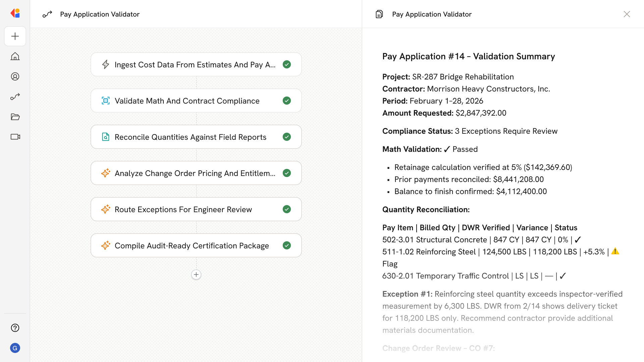The width and height of the screenshot is (644, 362).
Task: Click the G user avatar
Action: 15,348
